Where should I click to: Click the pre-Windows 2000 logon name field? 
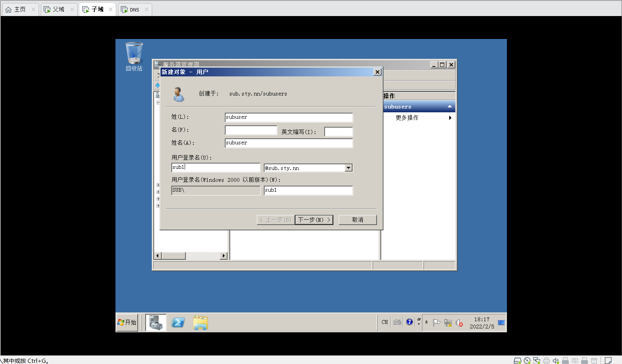click(x=308, y=190)
